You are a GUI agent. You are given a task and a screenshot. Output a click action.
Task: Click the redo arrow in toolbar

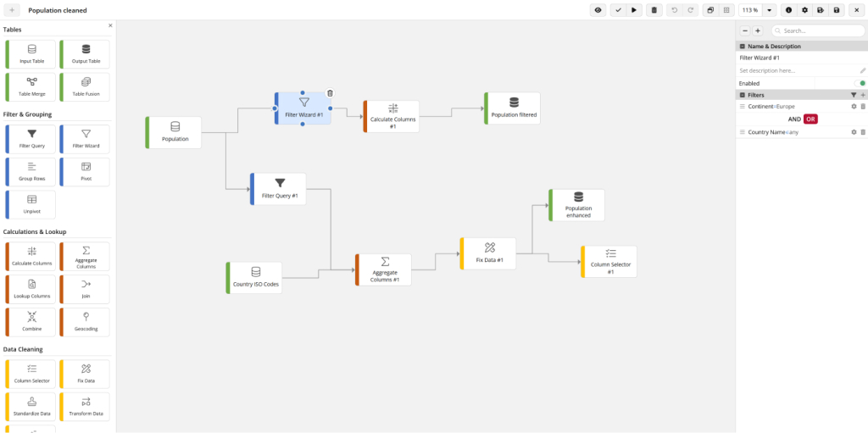690,10
